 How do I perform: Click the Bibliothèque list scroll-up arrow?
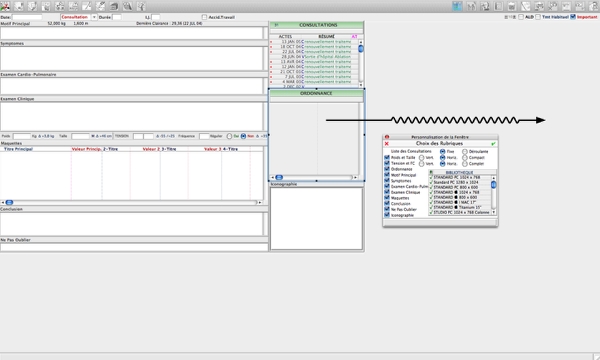click(x=494, y=178)
